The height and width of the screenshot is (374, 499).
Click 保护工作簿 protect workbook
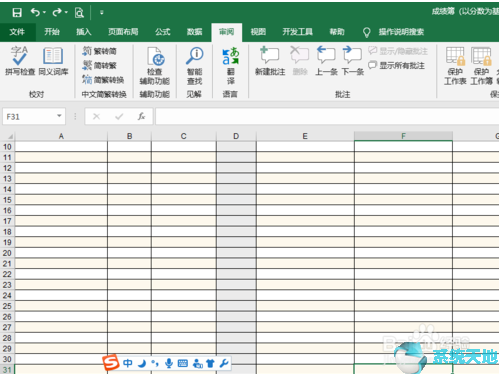[481, 66]
